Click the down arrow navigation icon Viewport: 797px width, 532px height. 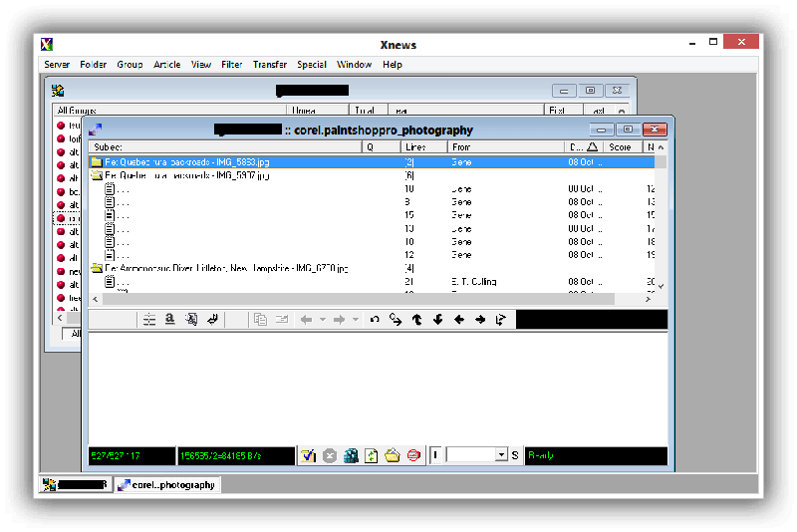point(437,320)
